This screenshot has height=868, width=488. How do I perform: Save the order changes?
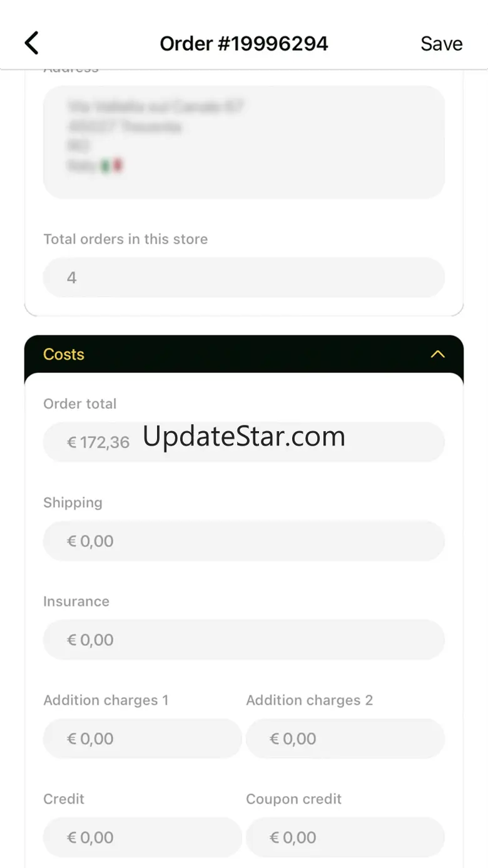click(441, 44)
